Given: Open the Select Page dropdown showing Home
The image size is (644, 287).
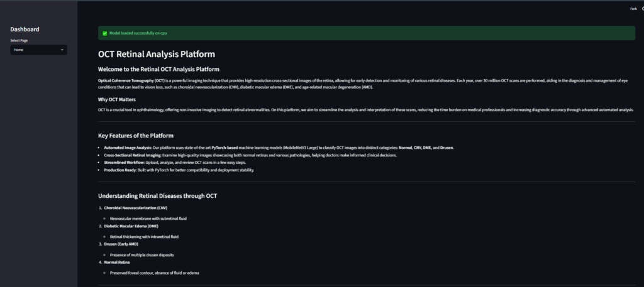Looking at the screenshot, I should [x=38, y=50].
